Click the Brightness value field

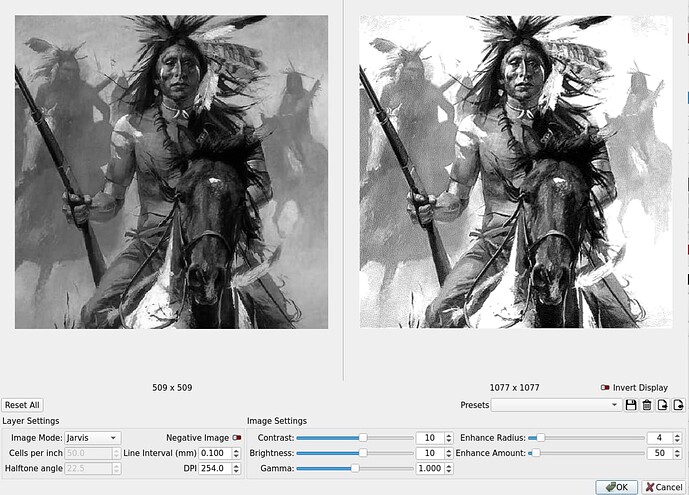click(x=430, y=453)
